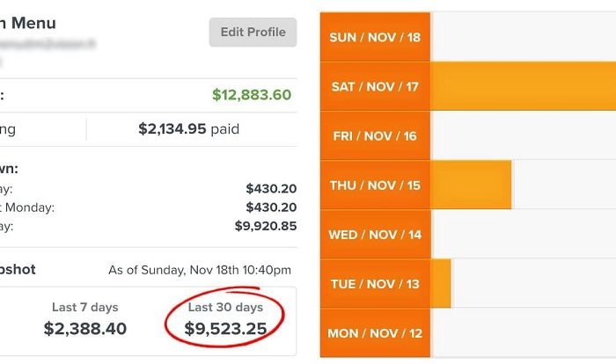Select the TUE / NOV / 13 label
The image size is (616, 364).
375,283
